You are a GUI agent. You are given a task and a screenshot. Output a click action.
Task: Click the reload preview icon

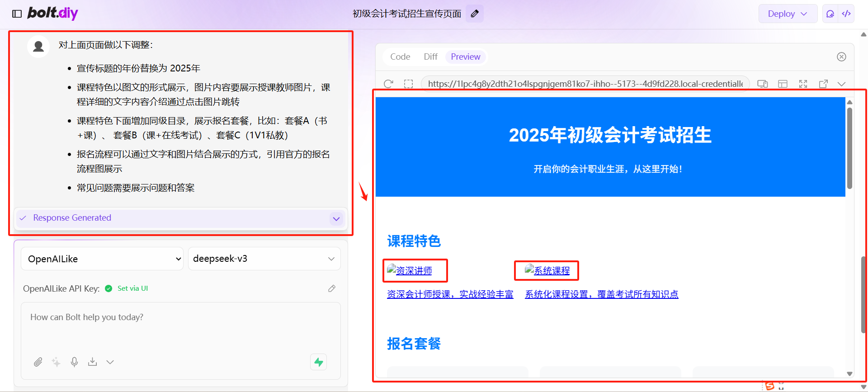(388, 84)
